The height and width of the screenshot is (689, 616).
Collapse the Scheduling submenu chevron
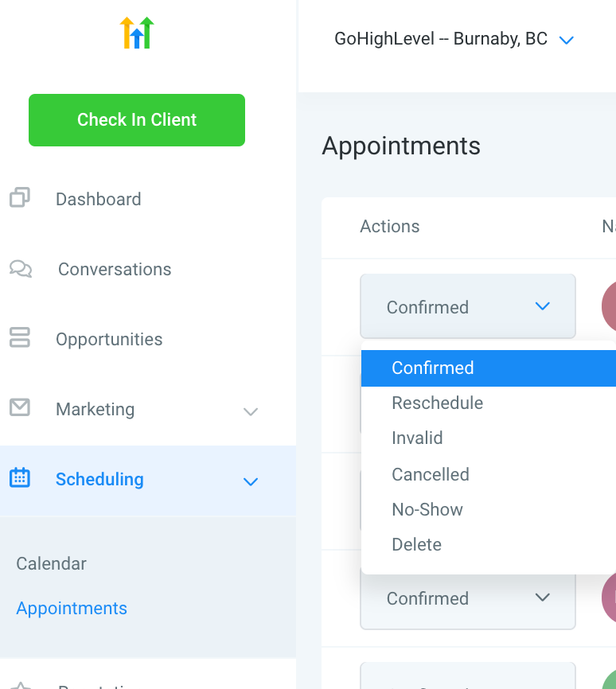pyautogui.click(x=251, y=481)
